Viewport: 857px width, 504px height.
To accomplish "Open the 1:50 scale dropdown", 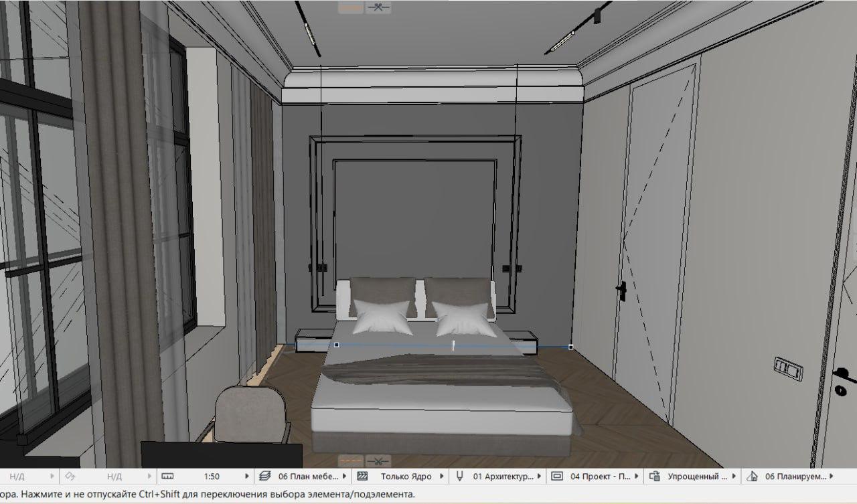I will point(248,477).
